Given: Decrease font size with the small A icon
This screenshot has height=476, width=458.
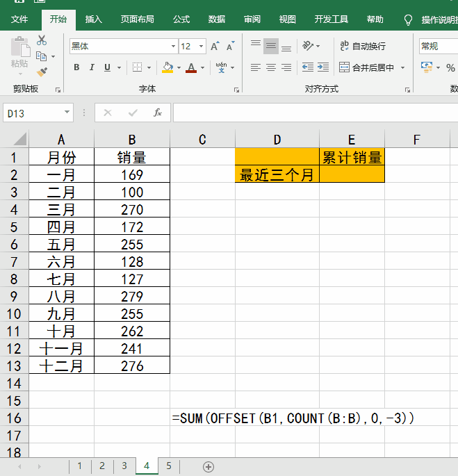Looking at the screenshot, I should [231, 46].
